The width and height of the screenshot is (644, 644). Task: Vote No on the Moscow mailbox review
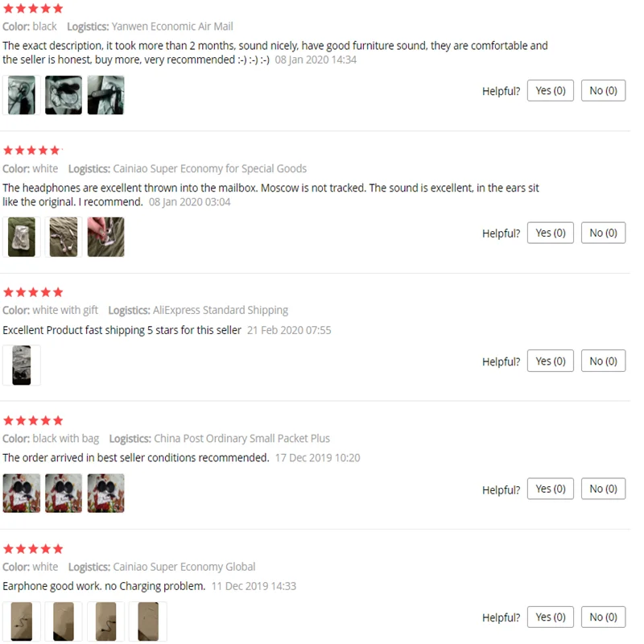[603, 233]
